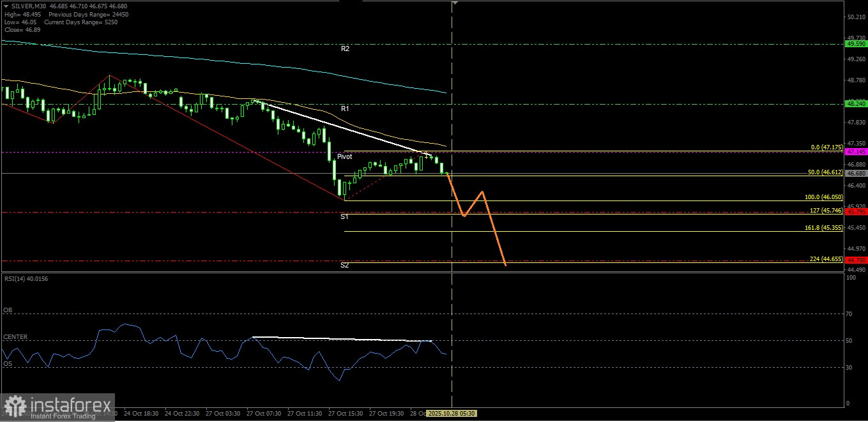Viewport: 868px width, 422px height.
Task: Click the 47.350 price axis value
Action: [x=856, y=144]
